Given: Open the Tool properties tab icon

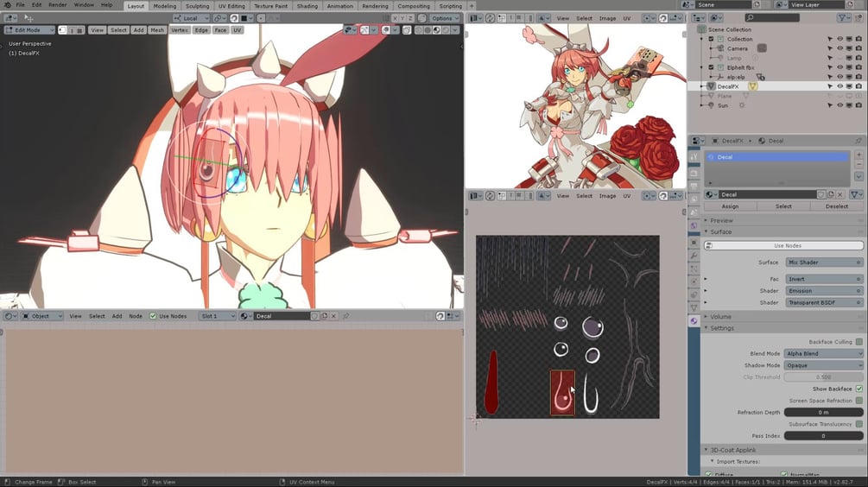Looking at the screenshot, I should pos(694,156).
